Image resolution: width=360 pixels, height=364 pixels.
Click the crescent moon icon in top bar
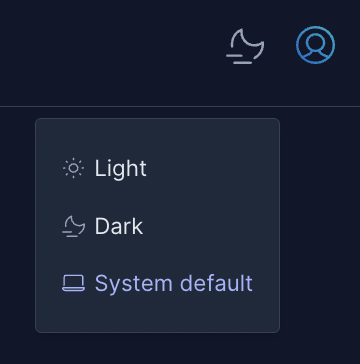tap(245, 46)
